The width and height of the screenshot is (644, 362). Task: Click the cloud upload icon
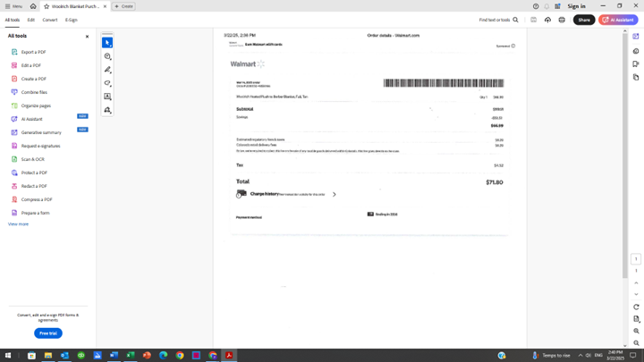pos(547,20)
